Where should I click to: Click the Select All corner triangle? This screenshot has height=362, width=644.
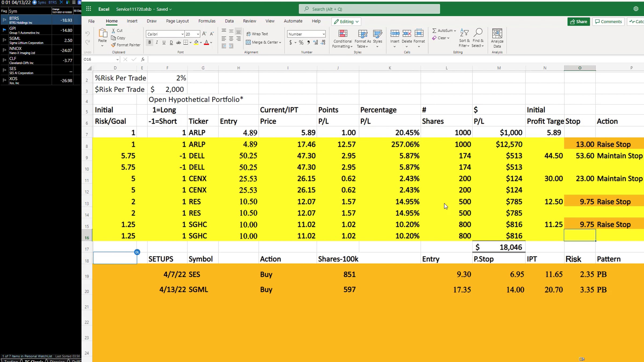[89, 68]
